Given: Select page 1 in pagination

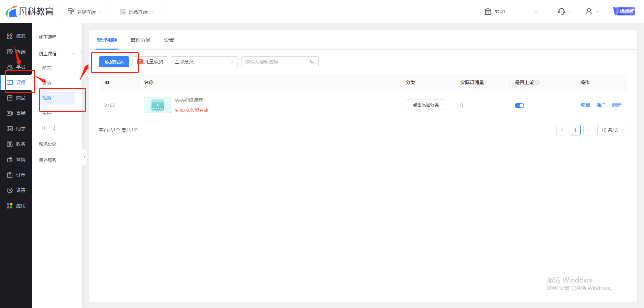Looking at the screenshot, I should point(575,130).
